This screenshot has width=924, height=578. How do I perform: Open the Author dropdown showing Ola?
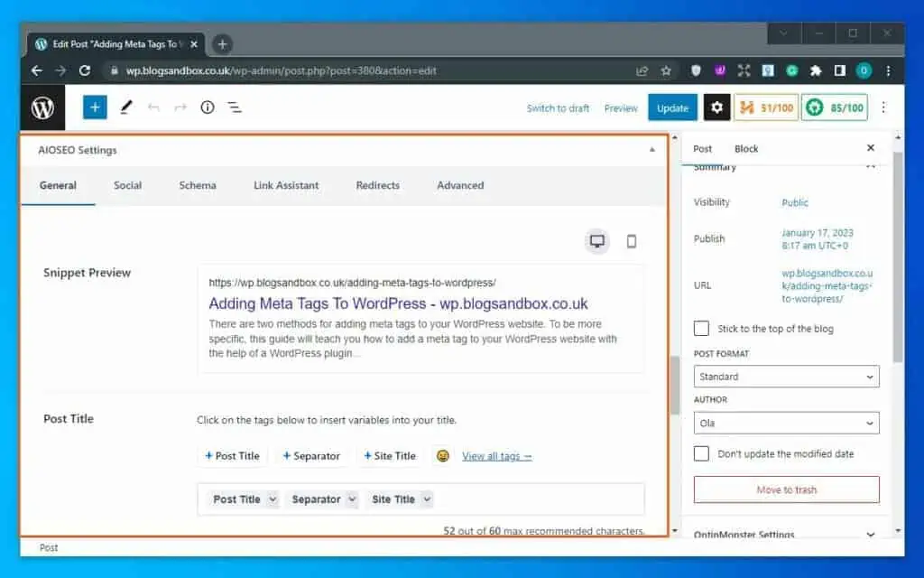pyautogui.click(x=785, y=423)
